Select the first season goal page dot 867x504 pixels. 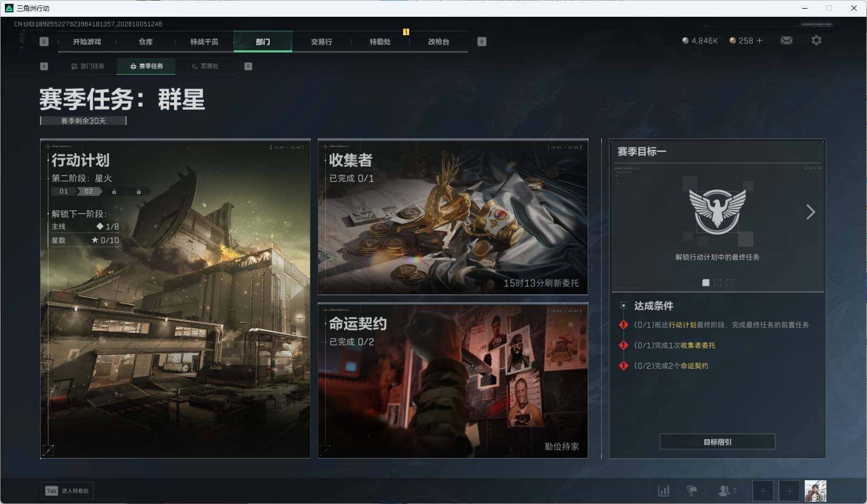(706, 282)
